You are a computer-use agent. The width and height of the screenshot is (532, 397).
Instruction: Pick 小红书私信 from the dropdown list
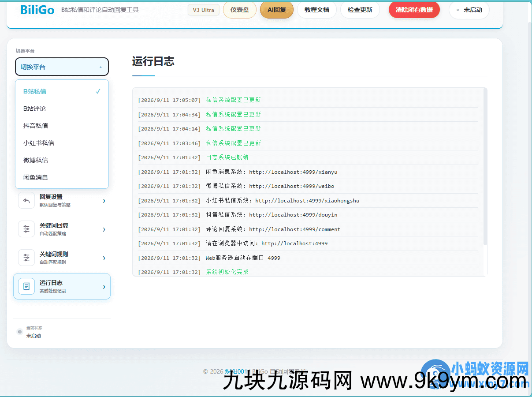(62, 143)
